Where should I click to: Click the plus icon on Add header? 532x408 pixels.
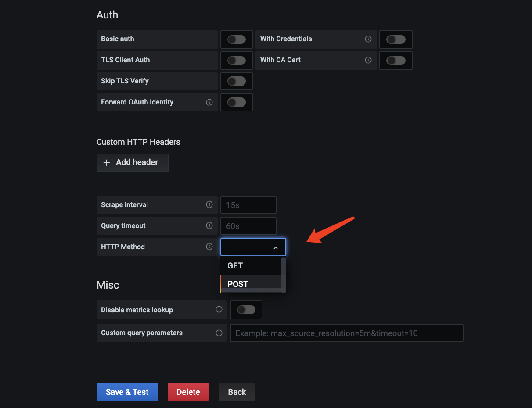107,162
